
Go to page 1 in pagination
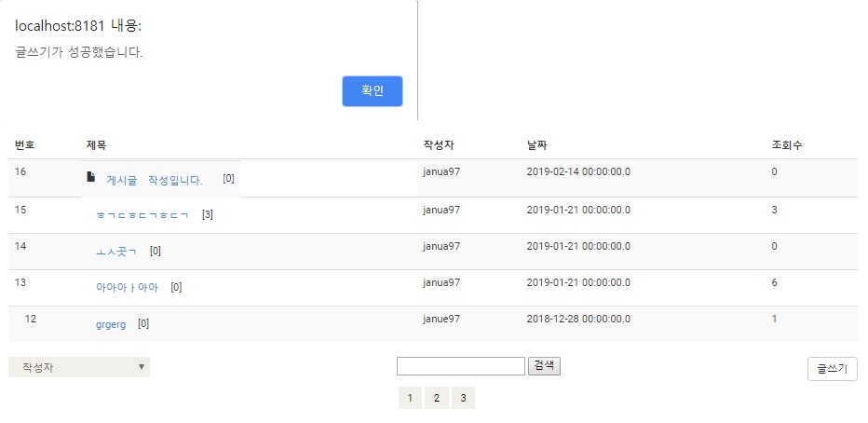[410, 398]
